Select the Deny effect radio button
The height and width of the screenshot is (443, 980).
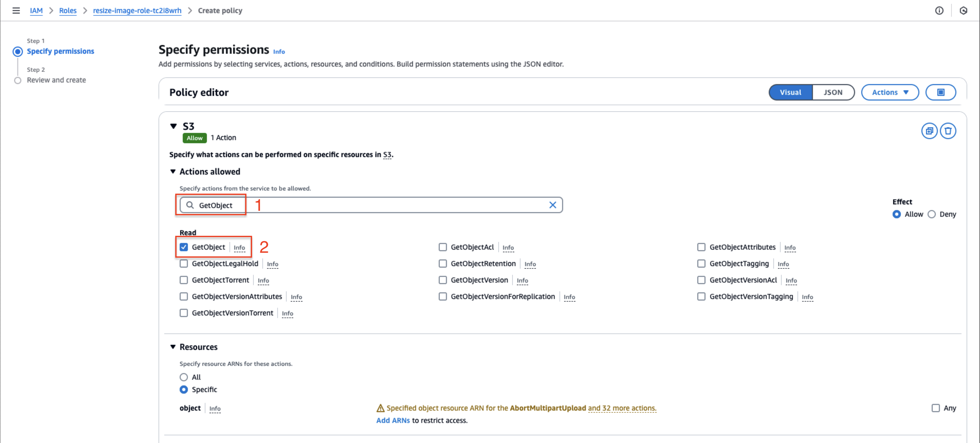[931, 214]
